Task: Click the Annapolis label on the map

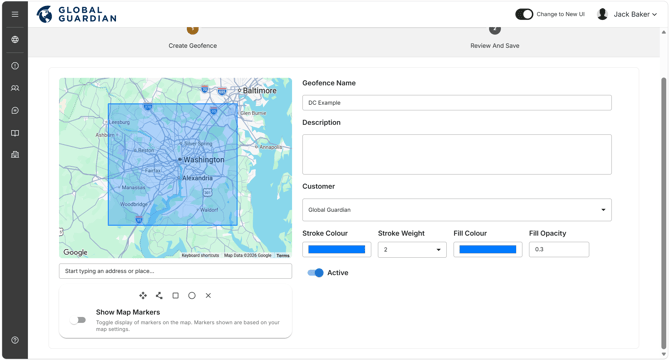Action: pos(270,147)
